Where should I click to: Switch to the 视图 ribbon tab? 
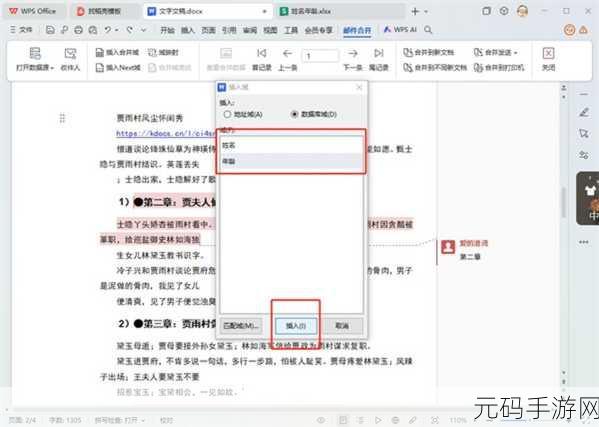[x=270, y=30]
